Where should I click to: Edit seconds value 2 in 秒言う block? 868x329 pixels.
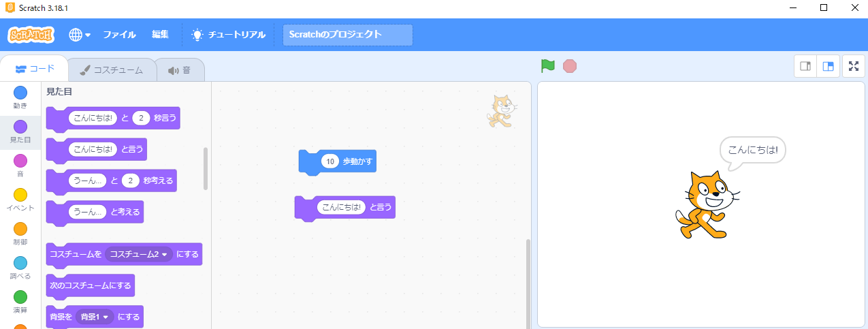click(141, 118)
